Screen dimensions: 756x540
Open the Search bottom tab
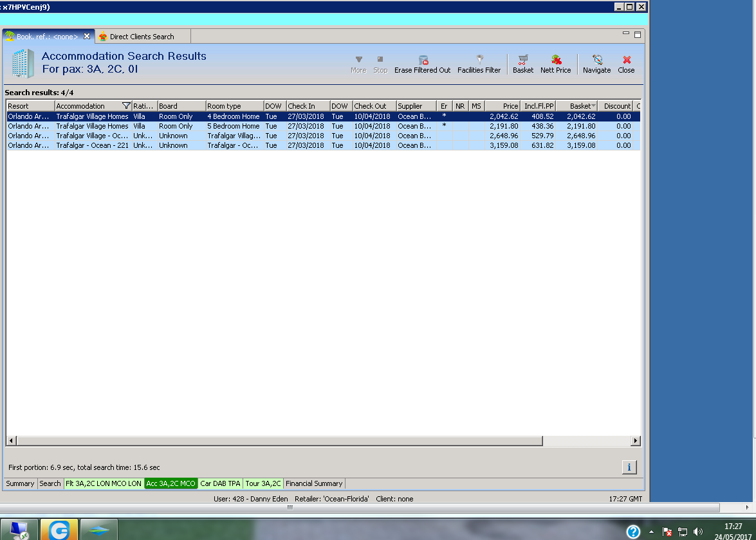click(50, 483)
